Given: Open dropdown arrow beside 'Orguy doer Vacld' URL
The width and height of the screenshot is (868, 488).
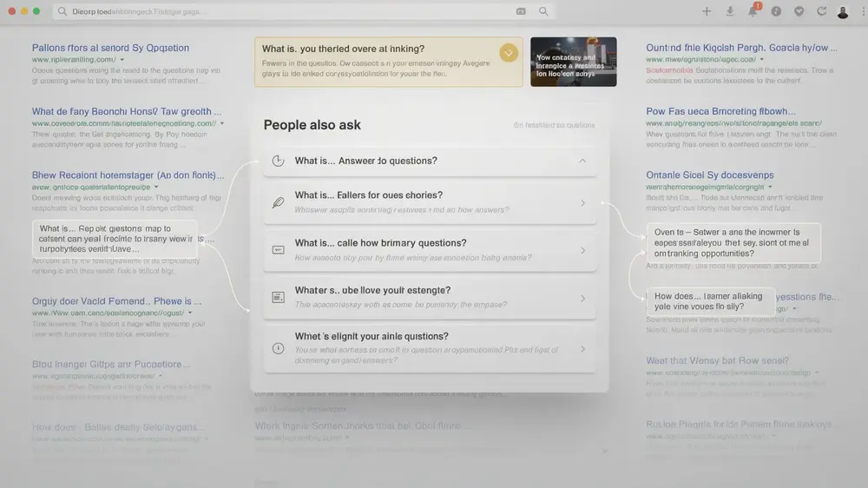Looking at the screenshot, I should coord(190,313).
